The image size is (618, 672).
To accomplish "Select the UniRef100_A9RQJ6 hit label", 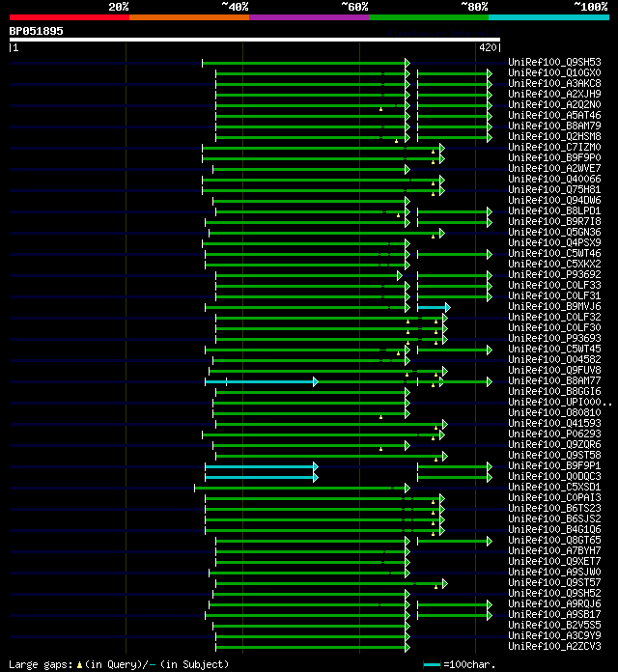I will [x=554, y=604].
